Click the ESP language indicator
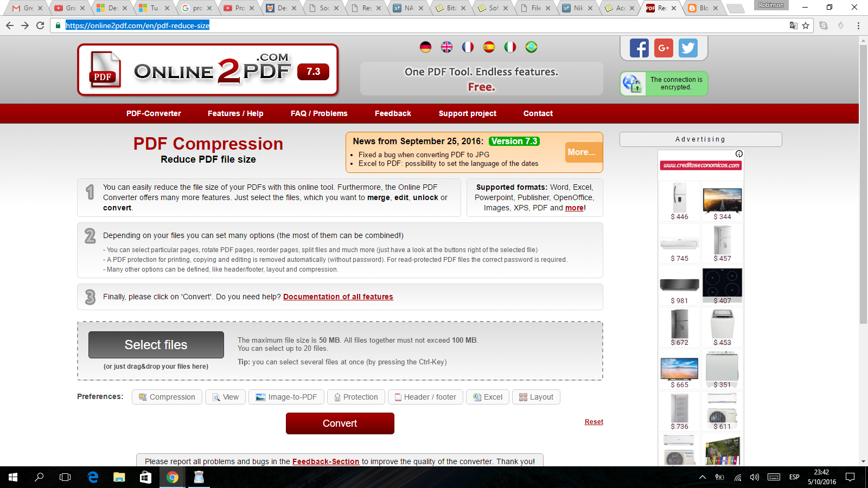The height and width of the screenshot is (488, 868). tap(794, 477)
